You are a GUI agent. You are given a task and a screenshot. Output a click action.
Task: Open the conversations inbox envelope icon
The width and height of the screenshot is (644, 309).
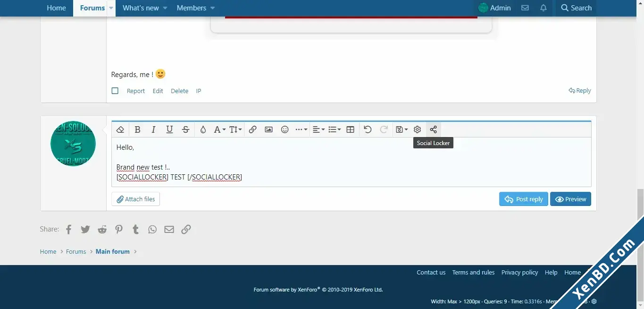[x=525, y=8]
